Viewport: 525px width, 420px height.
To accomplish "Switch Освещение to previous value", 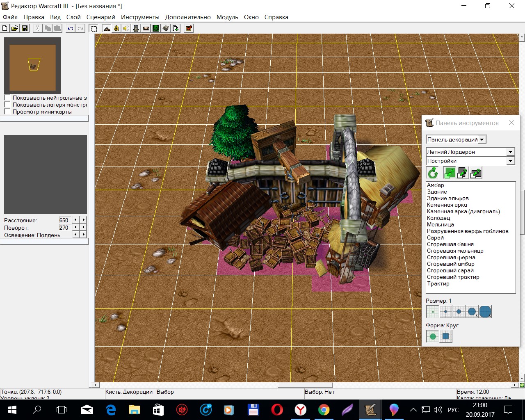I will [76, 235].
